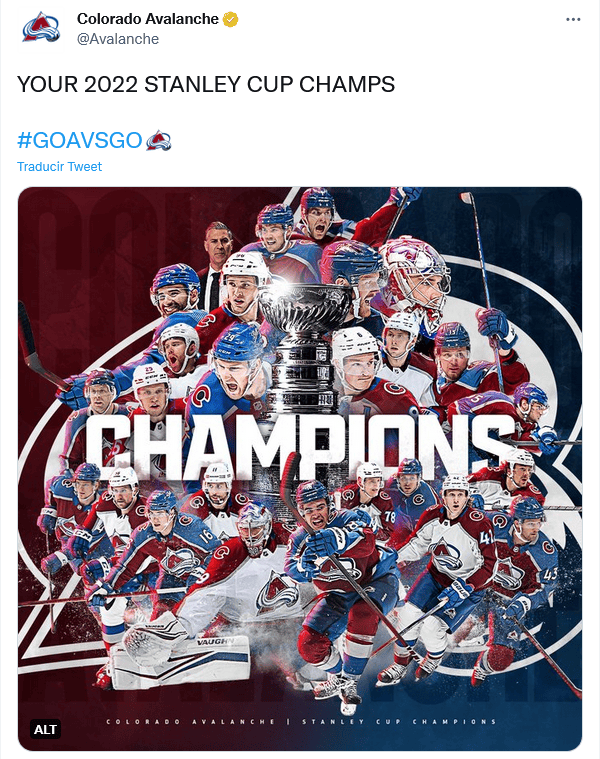Click the @Avalanche handle

(117, 38)
